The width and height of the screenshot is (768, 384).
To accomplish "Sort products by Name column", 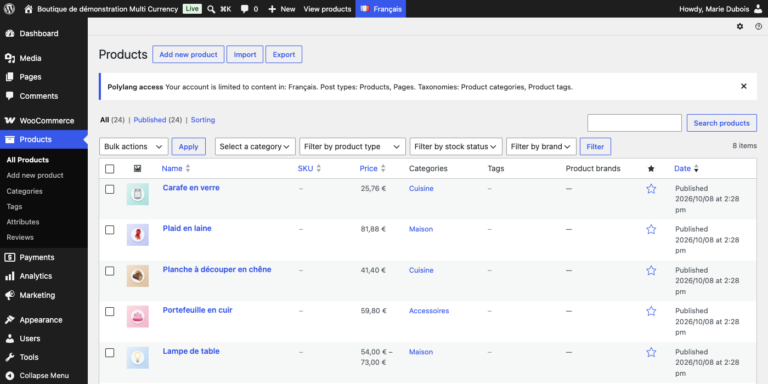I will pos(175,168).
